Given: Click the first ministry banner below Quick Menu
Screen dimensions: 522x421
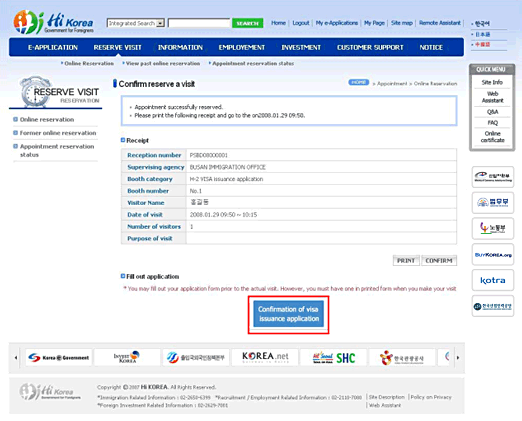Looking at the screenshot, I should tap(493, 177).
